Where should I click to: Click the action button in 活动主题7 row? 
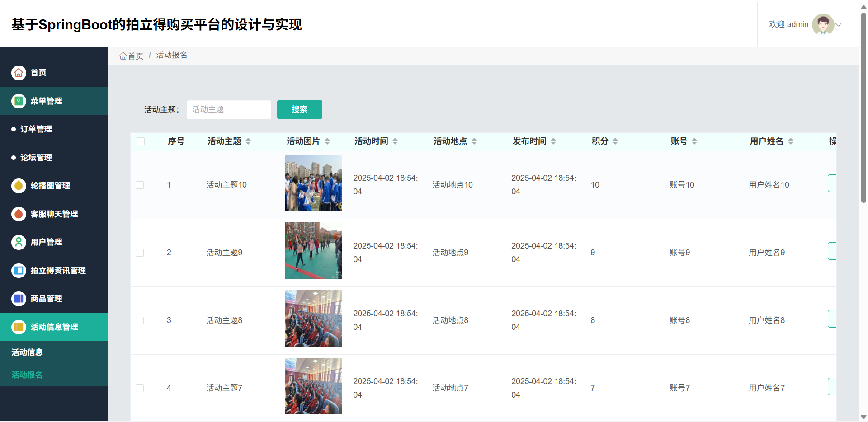pyautogui.click(x=832, y=386)
